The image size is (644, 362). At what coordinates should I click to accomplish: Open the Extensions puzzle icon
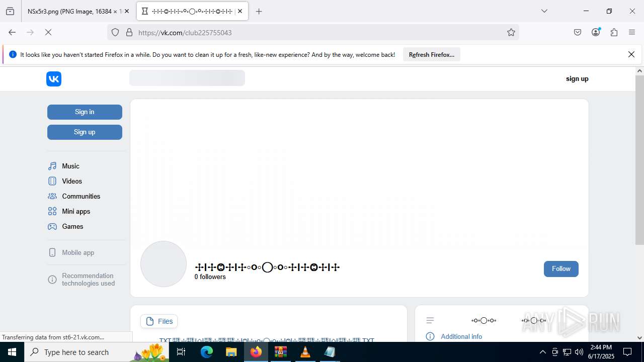(614, 32)
